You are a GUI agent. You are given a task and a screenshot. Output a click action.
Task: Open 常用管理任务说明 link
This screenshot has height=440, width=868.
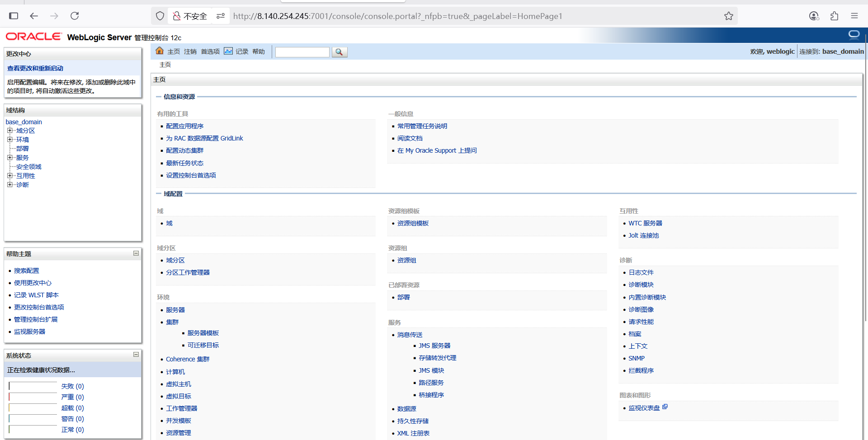click(x=422, y=126)
